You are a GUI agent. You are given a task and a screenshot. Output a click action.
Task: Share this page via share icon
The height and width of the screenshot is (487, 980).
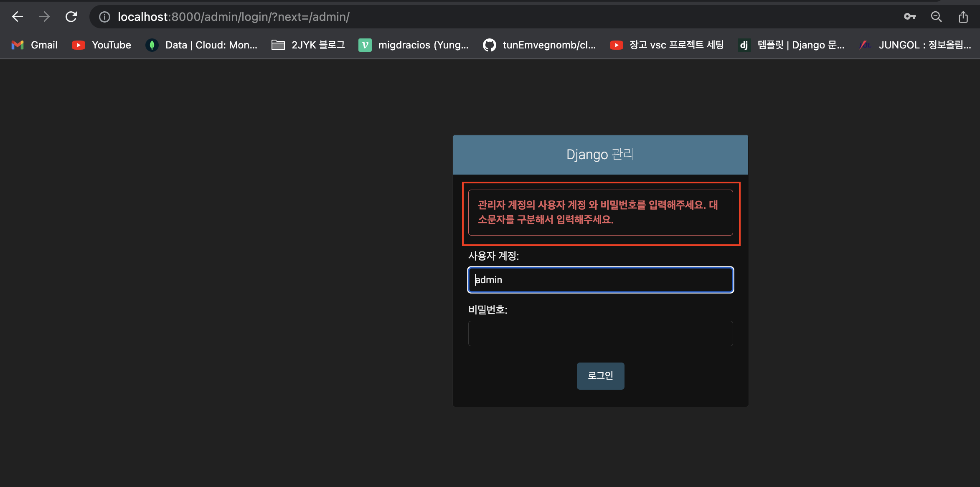point(963,17)
